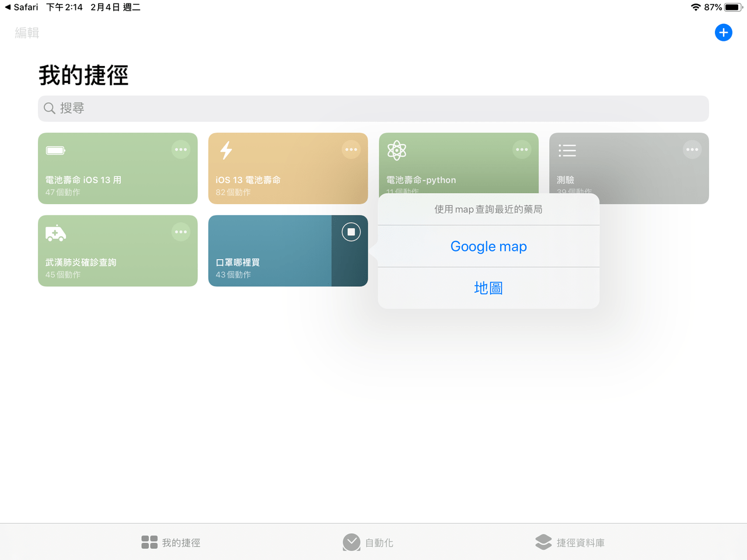Image resolution: width=747 pixels, height=560 pixels.
Task: Open options for 測驗 shortcut
Action: click(692, 150)
